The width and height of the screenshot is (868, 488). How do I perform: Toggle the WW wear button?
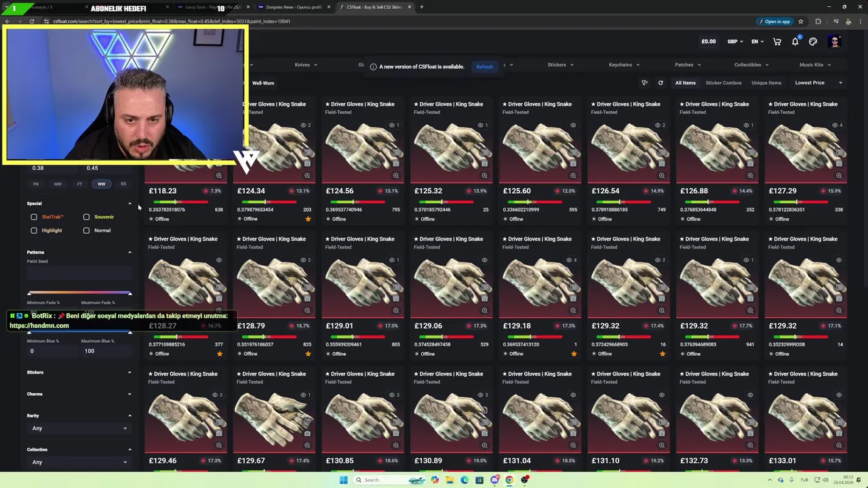[101, 184]
